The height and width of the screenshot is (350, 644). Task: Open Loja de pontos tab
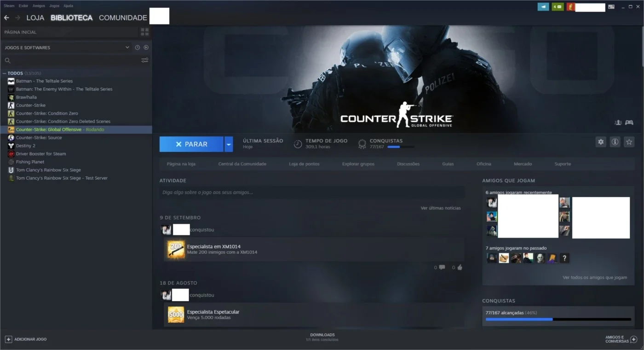point(304,164)
